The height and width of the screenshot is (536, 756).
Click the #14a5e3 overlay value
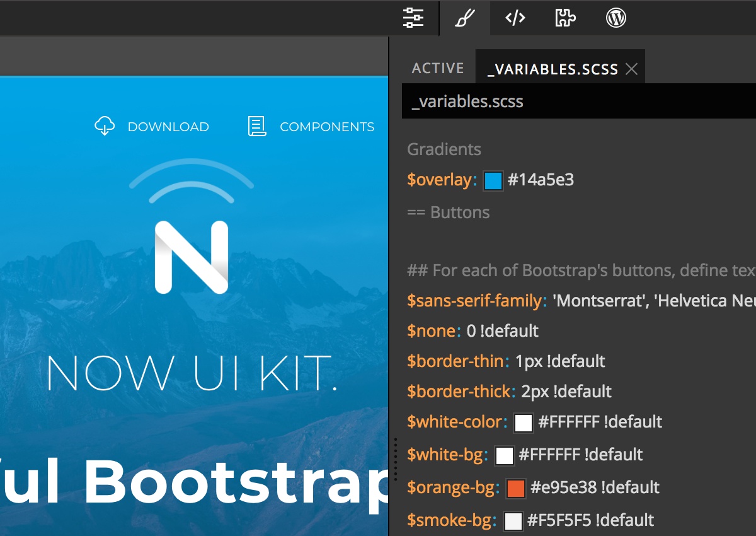[x=541, y=180]
